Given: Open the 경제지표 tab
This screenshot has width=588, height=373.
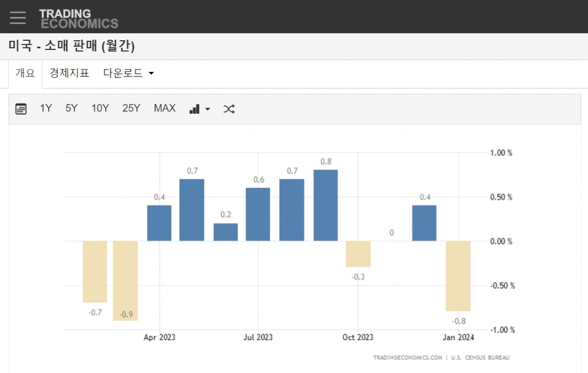Looking at the screenshot, I should coord(69,74).
